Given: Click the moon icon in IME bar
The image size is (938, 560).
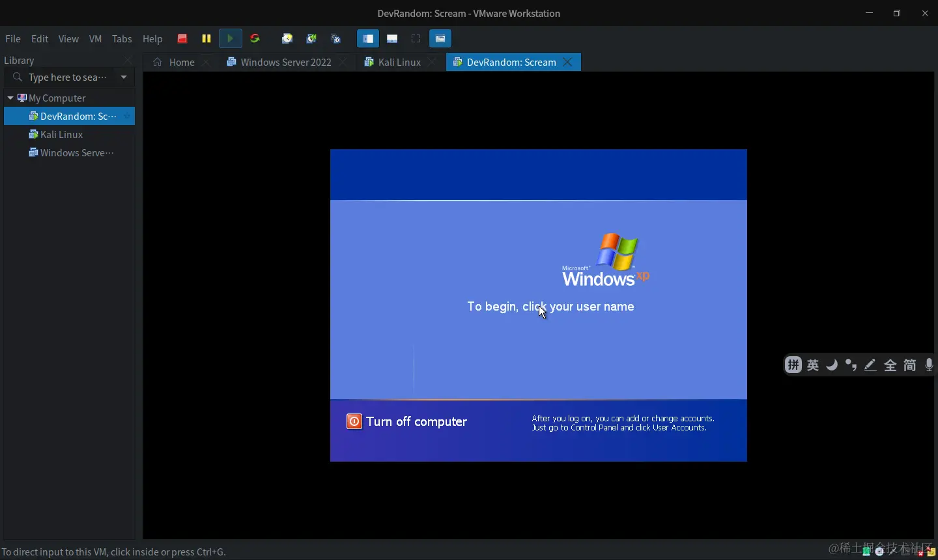Looking at the screenshot, I should click(x=832, y=365).
